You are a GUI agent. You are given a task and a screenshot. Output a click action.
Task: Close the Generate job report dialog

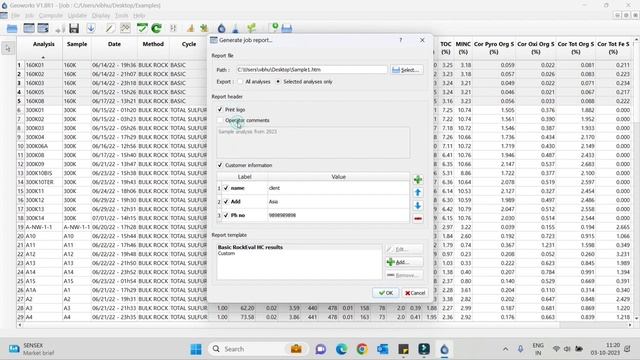pyautogui.click(x=422, y=40)
